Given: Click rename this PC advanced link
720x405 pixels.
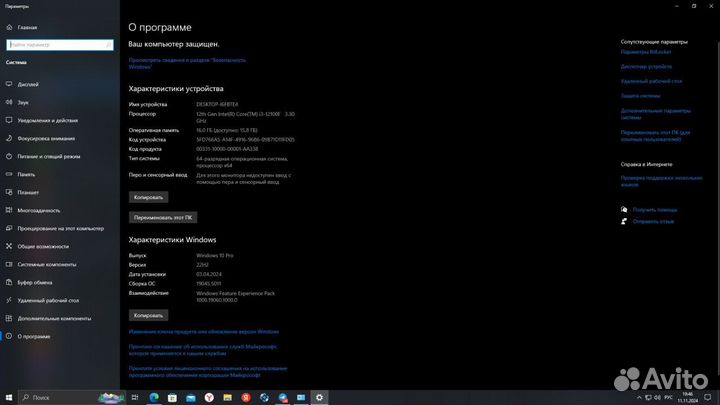Looking at the screenshot, I should pos(655,136).
